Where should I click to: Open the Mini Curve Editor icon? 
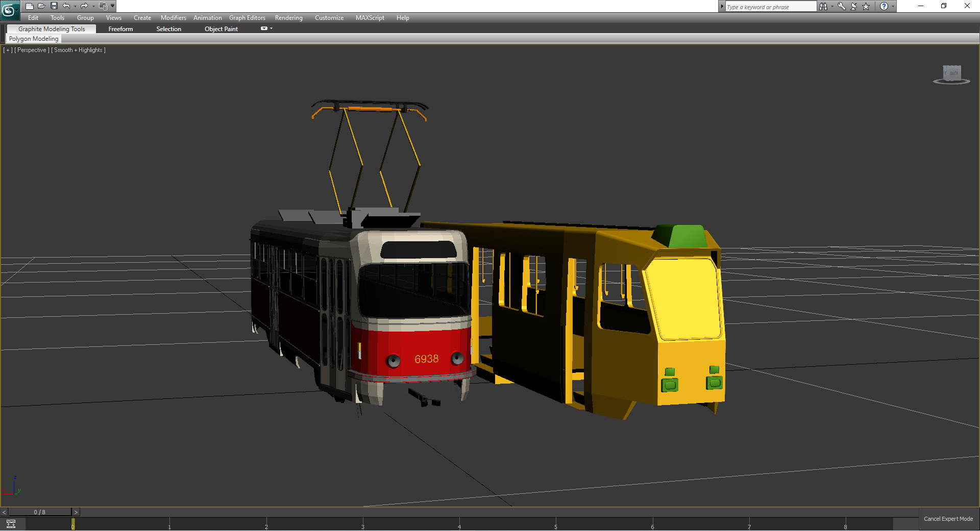(x=11, y=524)
